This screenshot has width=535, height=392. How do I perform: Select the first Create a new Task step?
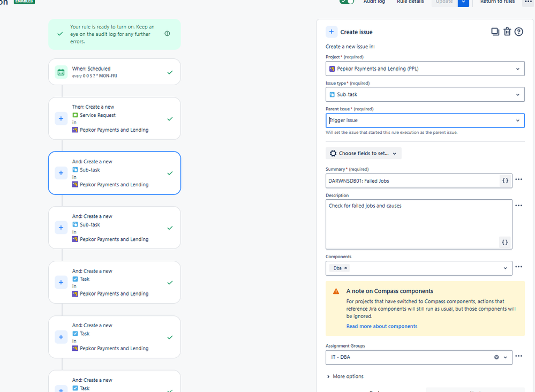click(114, 282)
